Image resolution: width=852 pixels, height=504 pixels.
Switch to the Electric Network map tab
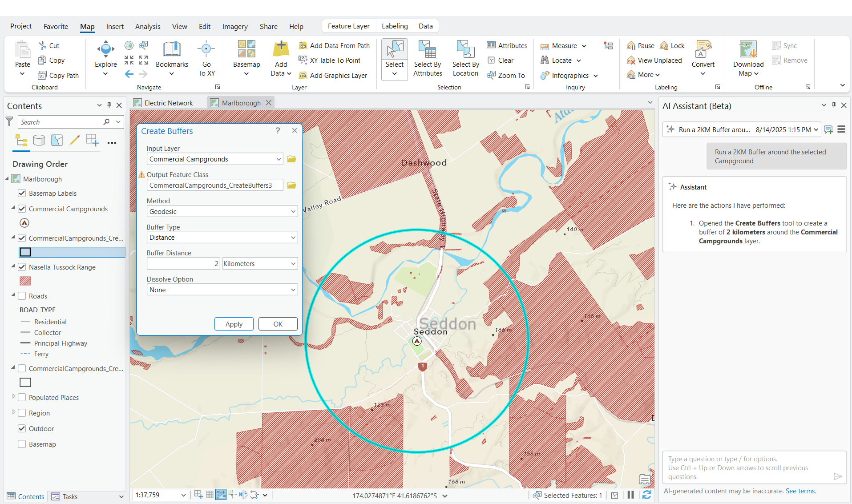(168, 103)
